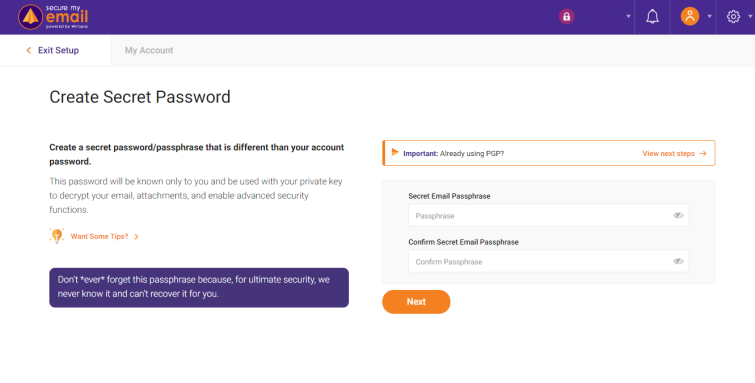Image resolution: width=755 pixels, height=383 pixels.
Task: Click the orange Next button
Action: (416, 302)
